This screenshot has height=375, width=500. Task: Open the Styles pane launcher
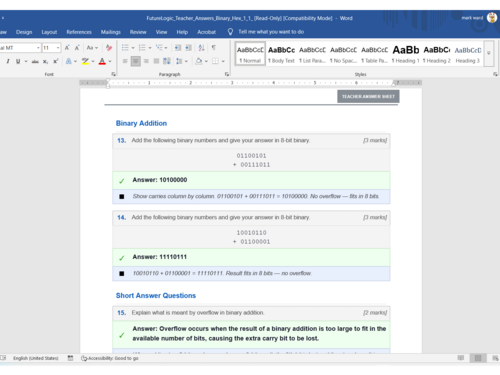[x=495, y=74]
